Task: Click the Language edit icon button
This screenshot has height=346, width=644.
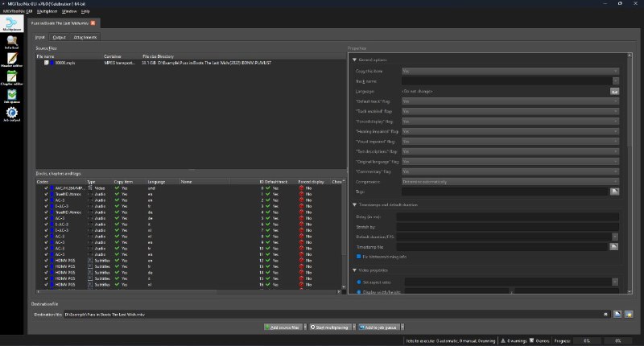Action: [x=614, y=92]
